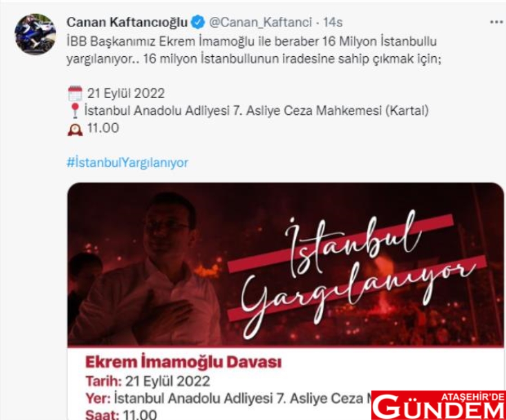Click the 14s tweet timestamp
The height and width of the screenshot is (420, 506).
point(333,22)
